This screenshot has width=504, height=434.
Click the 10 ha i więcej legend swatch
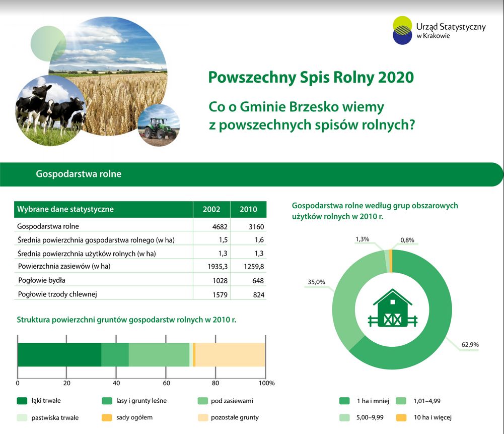pyautogui.click(x=401, y=417)
